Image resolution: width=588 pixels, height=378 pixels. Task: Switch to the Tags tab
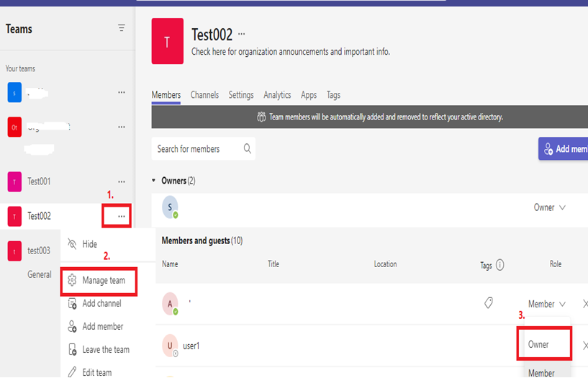pos(333,95)
